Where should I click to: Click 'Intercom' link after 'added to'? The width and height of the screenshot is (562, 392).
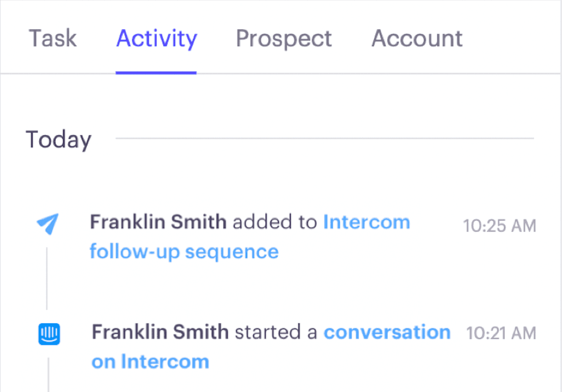pos(366,222)
